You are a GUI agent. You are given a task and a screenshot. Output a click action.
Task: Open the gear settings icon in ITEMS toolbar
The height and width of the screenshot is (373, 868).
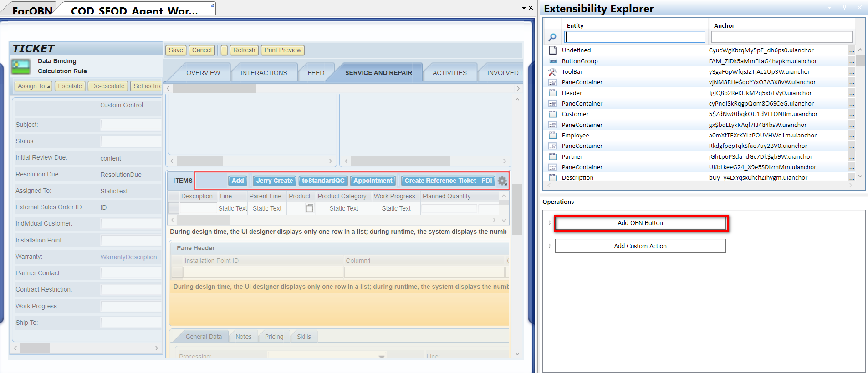click(502, 181)
